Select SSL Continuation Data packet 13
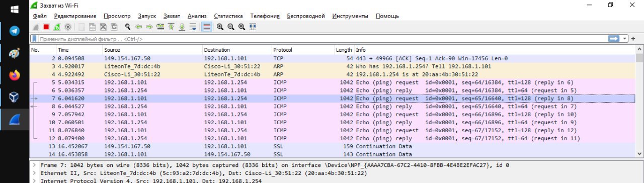This screenshot has width=644, height=183. click(332, 146)
